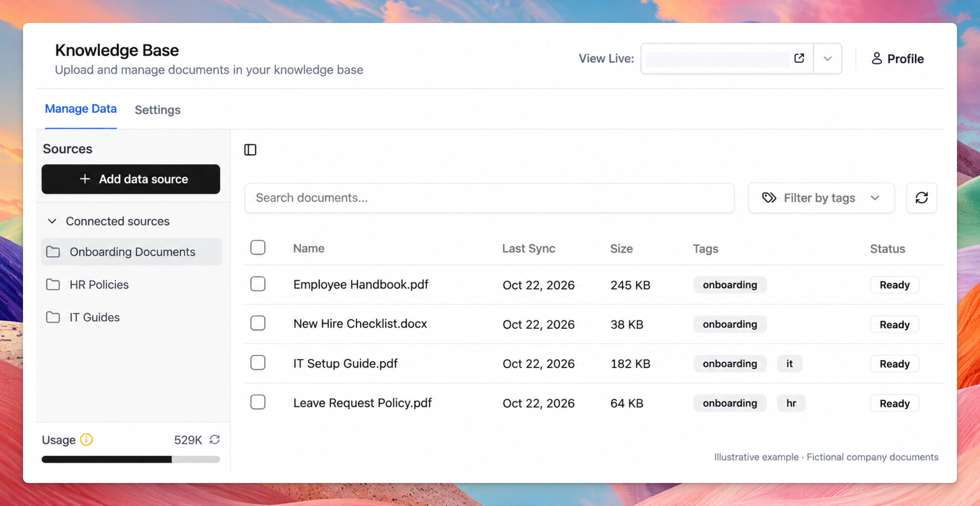Select Onboarding Documents source

132,252
